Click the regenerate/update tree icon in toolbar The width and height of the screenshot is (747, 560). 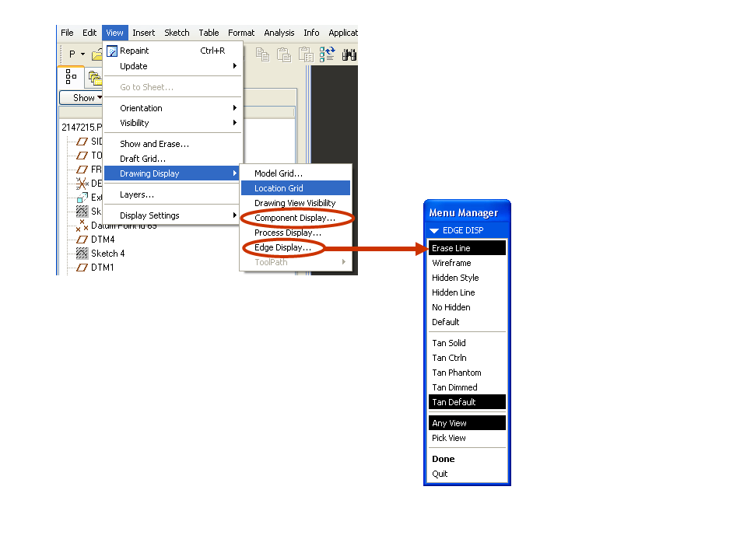point(328,54)
